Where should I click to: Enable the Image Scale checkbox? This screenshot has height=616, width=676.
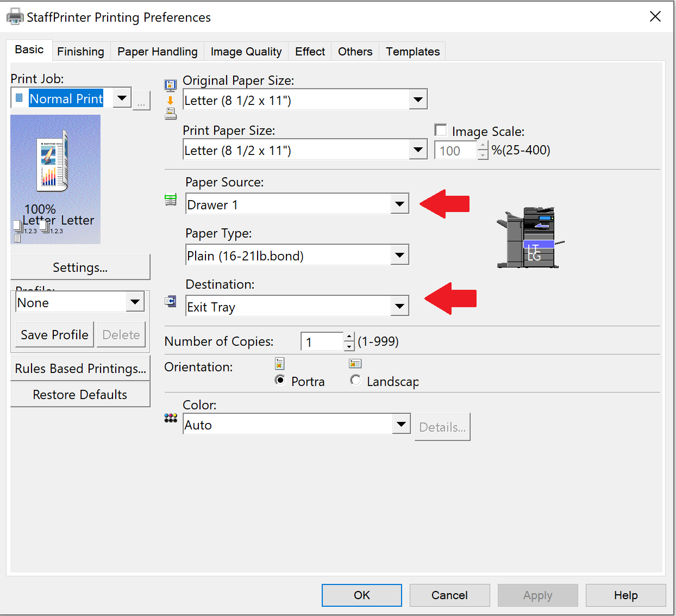tap(441, 130)
